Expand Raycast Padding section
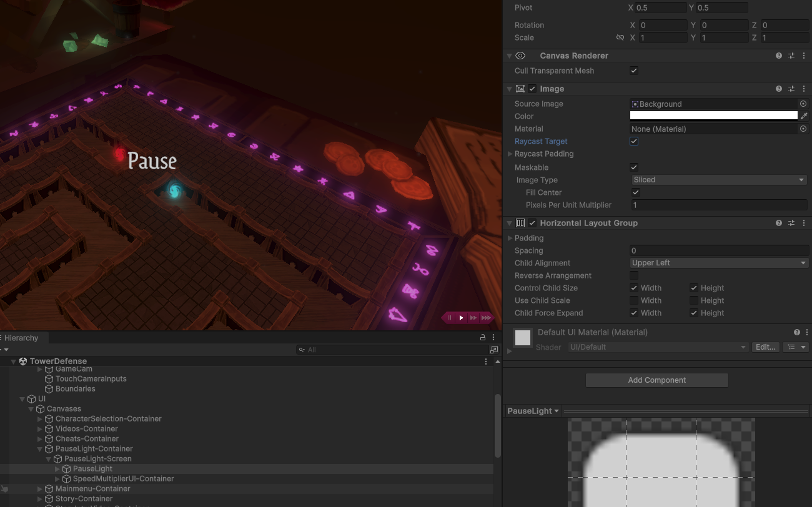The width and height of the screenshot is (812, 507). (510, 154)
